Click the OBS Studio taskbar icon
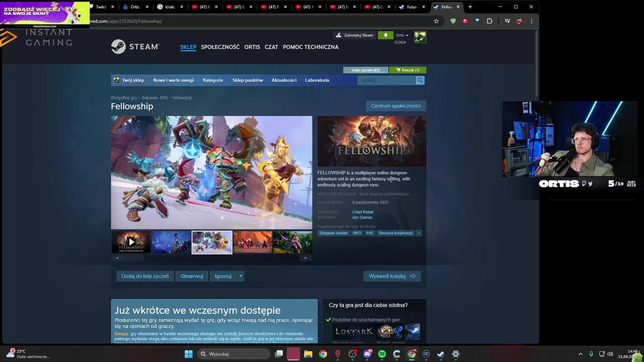644x362 pixels. (352, 354)
